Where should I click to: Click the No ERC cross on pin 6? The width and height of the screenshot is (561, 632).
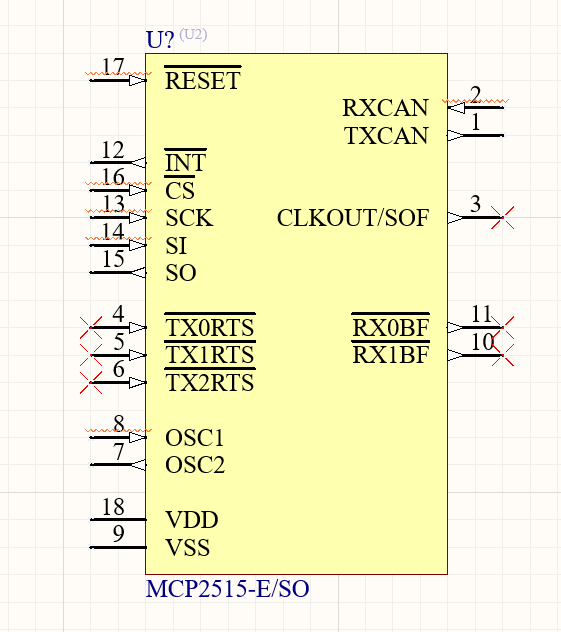point(91,382)
